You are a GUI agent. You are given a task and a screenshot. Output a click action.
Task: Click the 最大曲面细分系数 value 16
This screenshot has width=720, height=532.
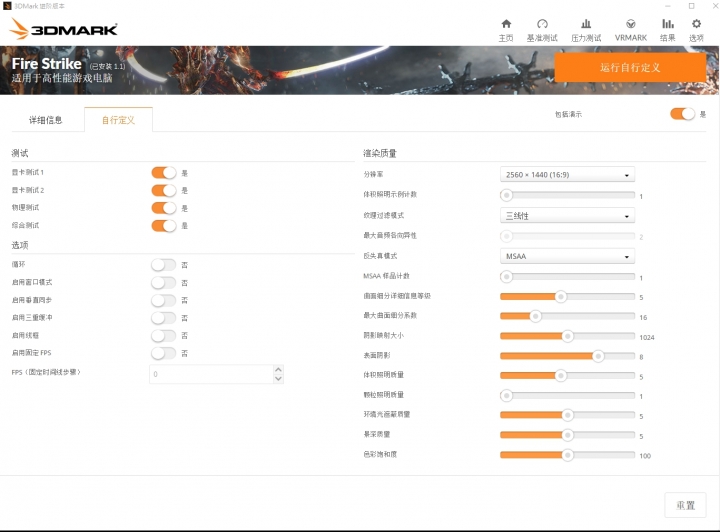(x=643, y=317)
